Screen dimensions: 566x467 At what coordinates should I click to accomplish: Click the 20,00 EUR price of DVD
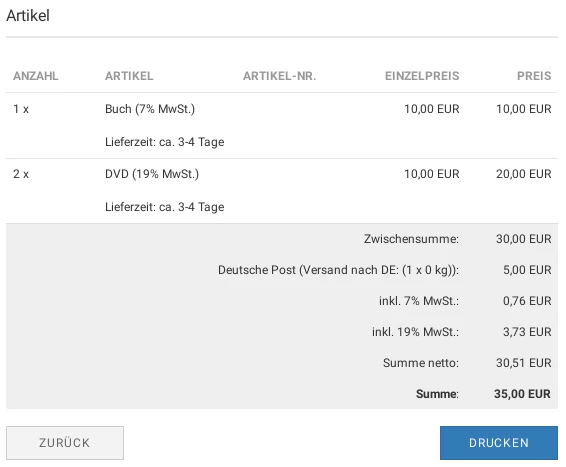pos(523,174)
